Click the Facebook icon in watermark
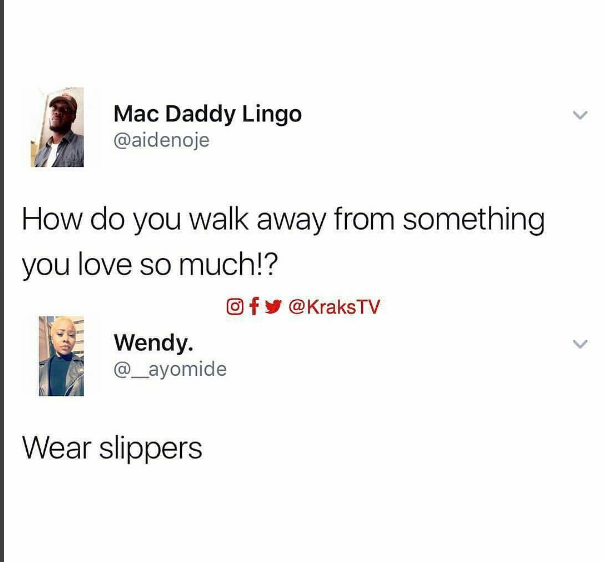Image resolution: width=604 pixels, height=562 pixels. tap(254, 307)
